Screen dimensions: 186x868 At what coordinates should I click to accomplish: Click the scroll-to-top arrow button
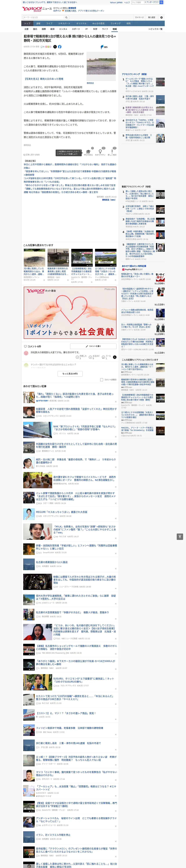coord(180,537)
